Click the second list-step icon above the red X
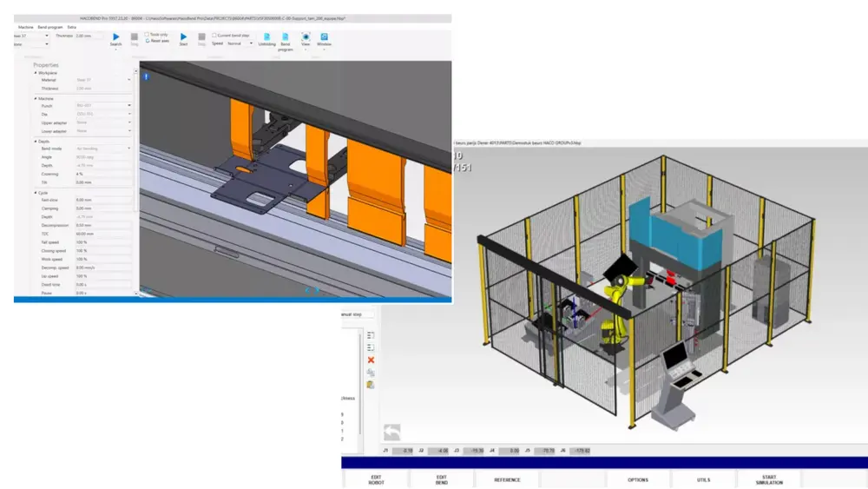The height and width of the screenshot is (489, 868). (371, 347)
